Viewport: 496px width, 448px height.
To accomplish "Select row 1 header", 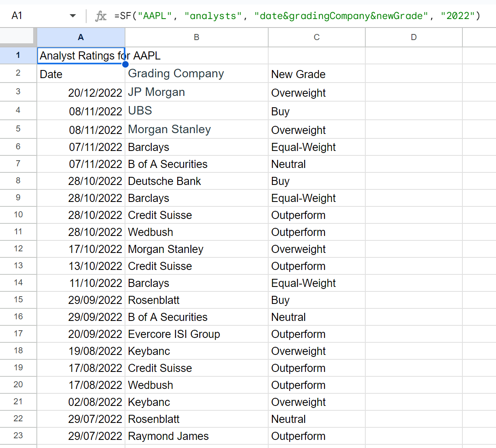I will 18,55.
